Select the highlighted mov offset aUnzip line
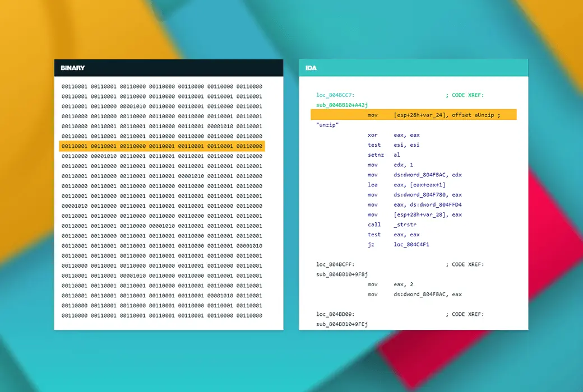Viewport: 583px width, 392px height. click(x=414, y=115)
